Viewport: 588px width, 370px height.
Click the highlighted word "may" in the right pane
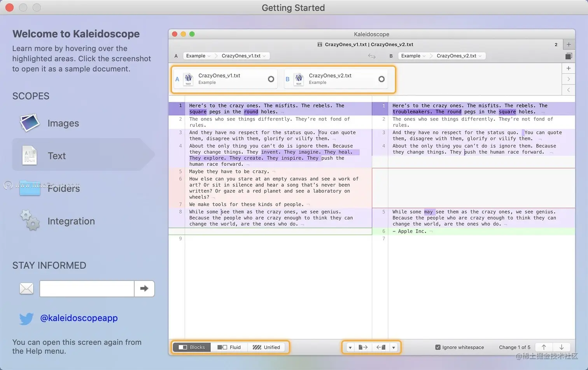pyautogui.click(x=428, y=212)
